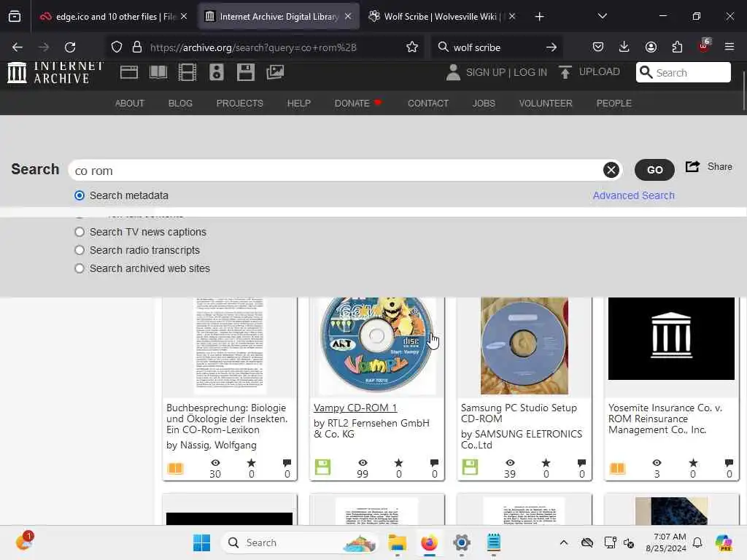Screen dimensions: 747x560
Task: Click the Share icon
Action: [693, 167]
